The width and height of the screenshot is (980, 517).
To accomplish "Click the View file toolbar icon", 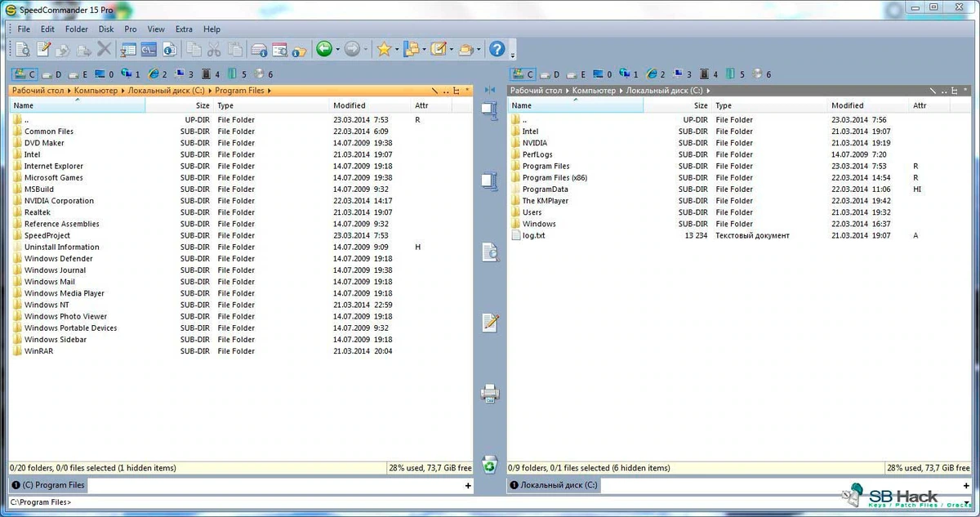I will pyautogui.click(x=22, y=50).
